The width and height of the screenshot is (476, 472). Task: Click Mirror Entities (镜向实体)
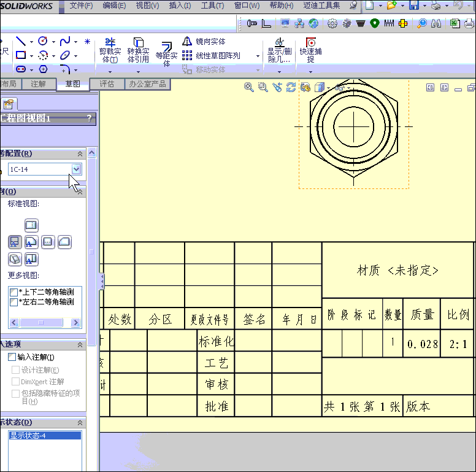[x=204, y=41]
